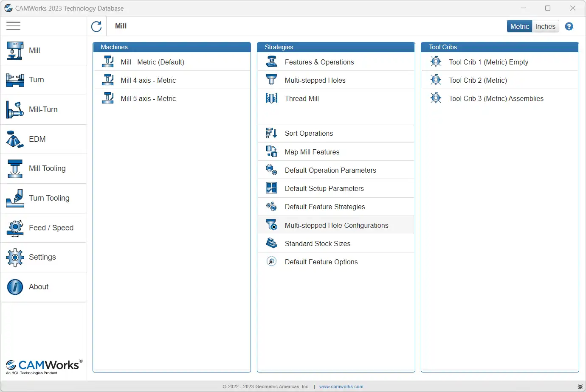
Task: Click the Multi-stepped Hole Configurations icon
Action: point(271,225)
